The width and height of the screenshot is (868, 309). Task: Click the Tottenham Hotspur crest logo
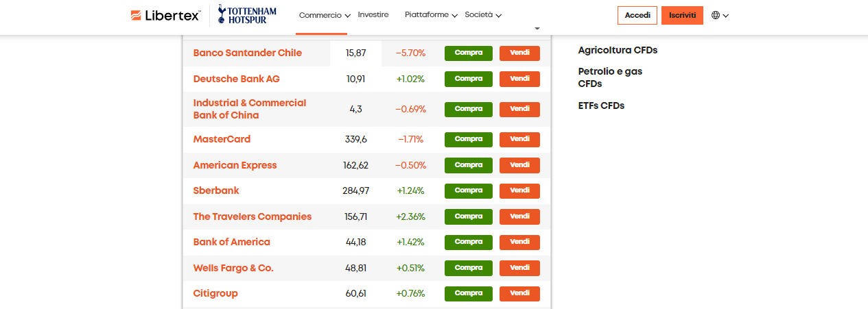click(x=248, y=15)
